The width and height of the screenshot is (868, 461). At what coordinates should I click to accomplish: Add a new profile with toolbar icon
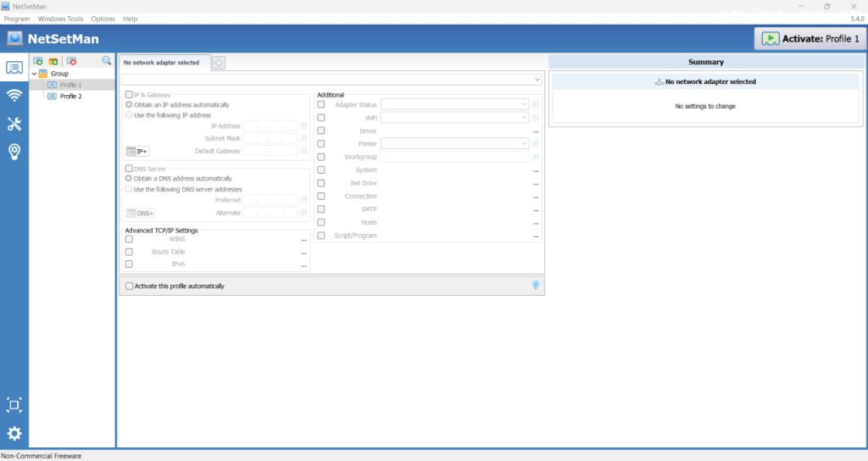38,61
